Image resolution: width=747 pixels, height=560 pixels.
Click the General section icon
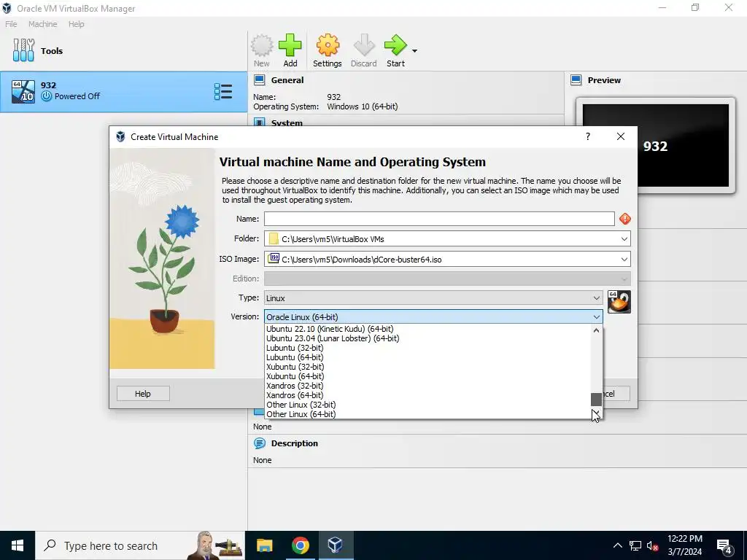tap(259, 80)
